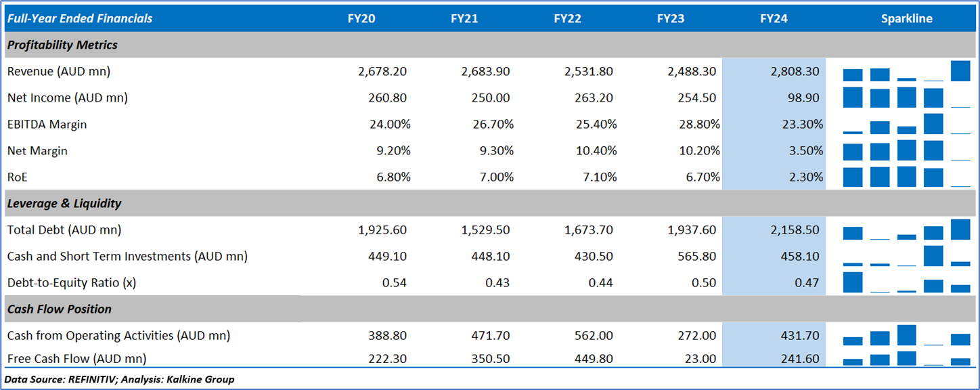Select the Debt-to-Equity Ratio sparkline

[x=906, y=282]
